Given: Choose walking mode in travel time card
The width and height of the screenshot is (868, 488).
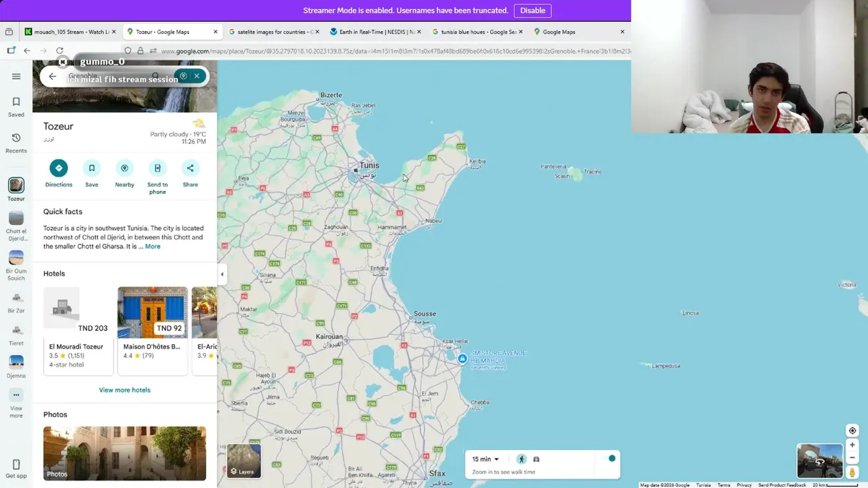Looking at the screenshot, I should [x=521, y=459].
